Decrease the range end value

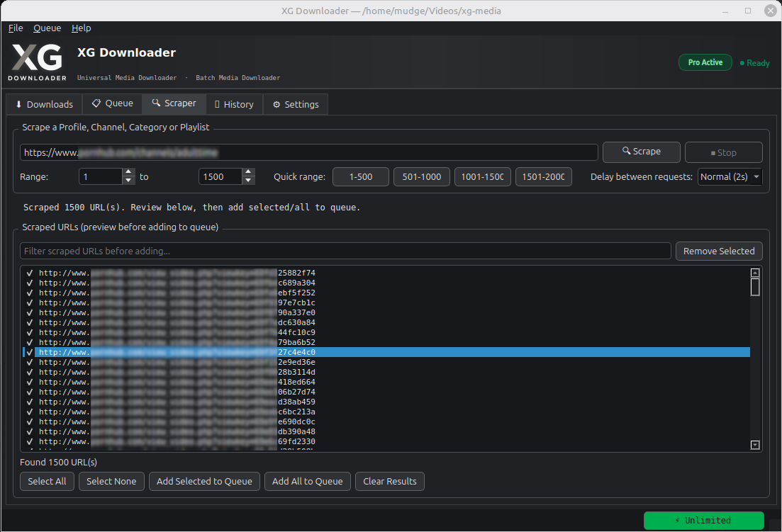click(248, 181)
